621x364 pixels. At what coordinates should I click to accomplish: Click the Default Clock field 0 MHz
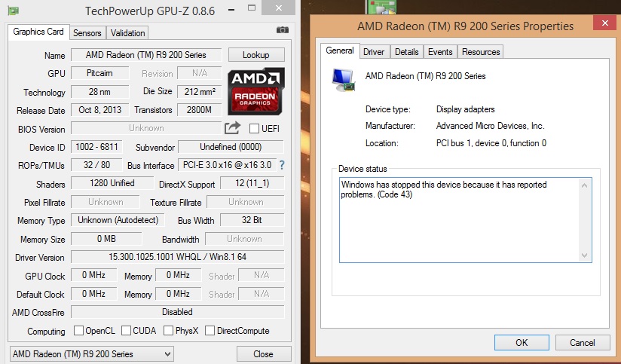(x=94, y=293)
